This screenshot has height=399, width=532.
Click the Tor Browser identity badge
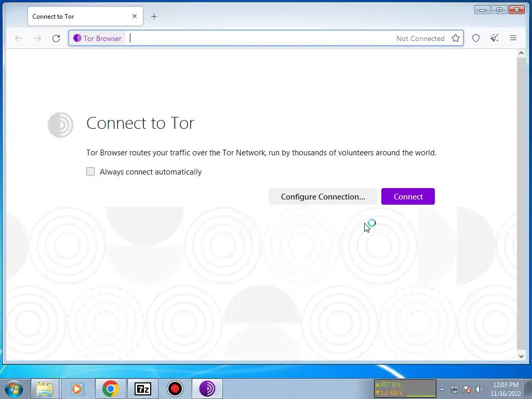coord(97,38)
